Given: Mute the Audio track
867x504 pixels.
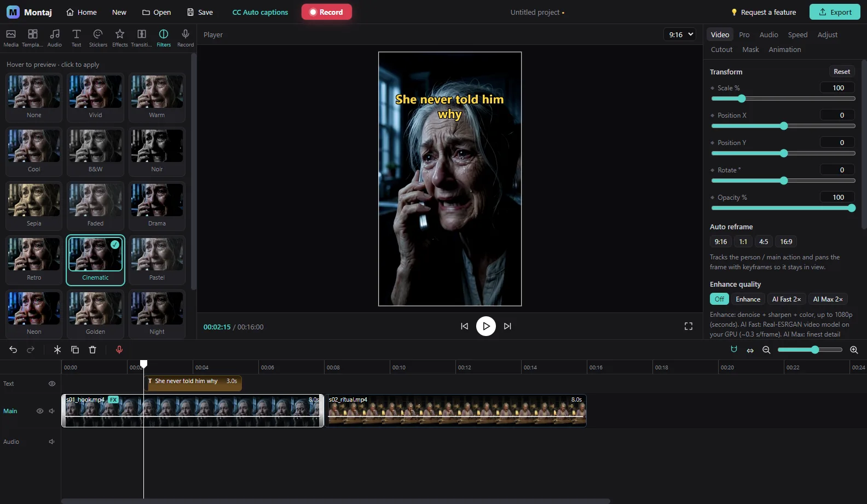Looking at the screenshot, I should pos(52,442).
